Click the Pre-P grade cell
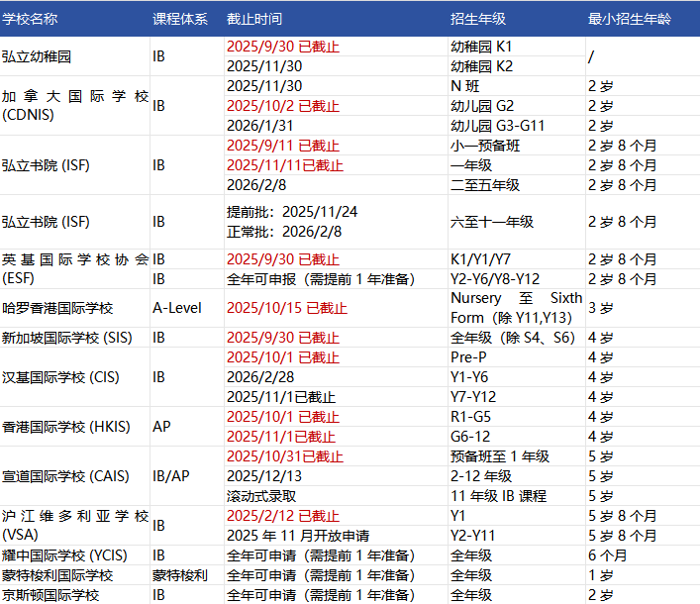The height and width of the screenshot is (604, 700). (517, 357)
